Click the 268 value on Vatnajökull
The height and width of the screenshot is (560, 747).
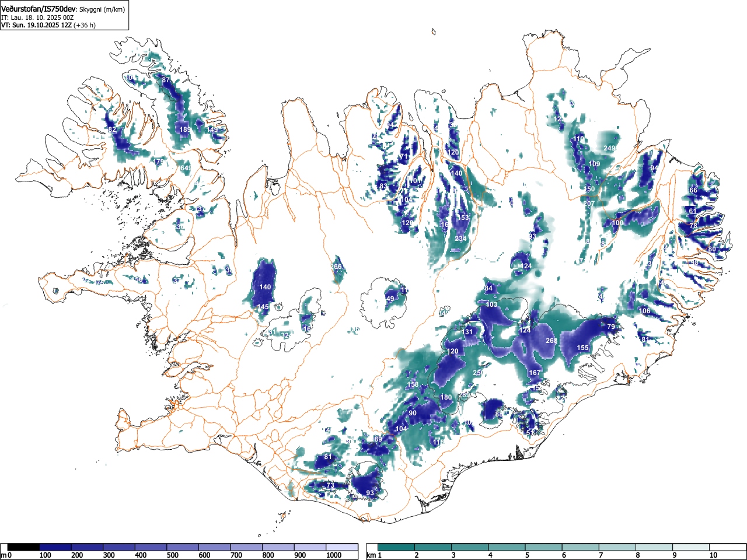[551, 341]
